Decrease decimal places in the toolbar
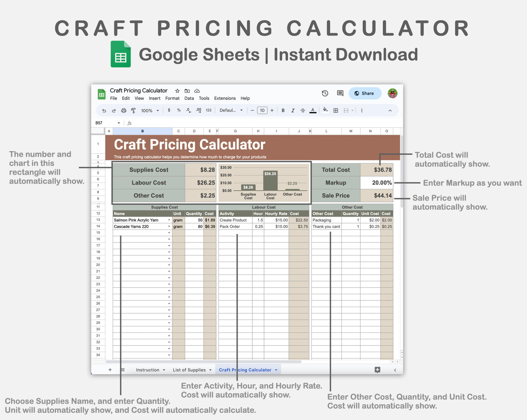Image resolution: width=527 pixels, height=420 pixels. pyautogui.click(x=189, y=110)
